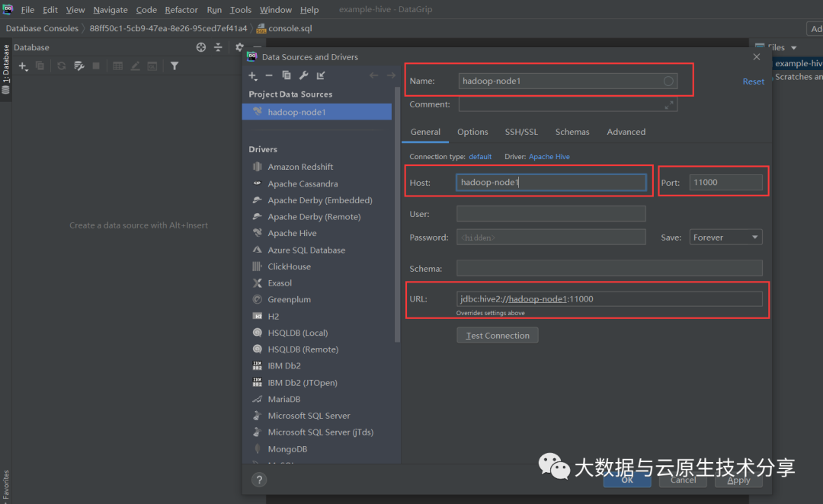Click the back arrow in dialog toolbar
The image size is (823, 504).
click(373, 75)
